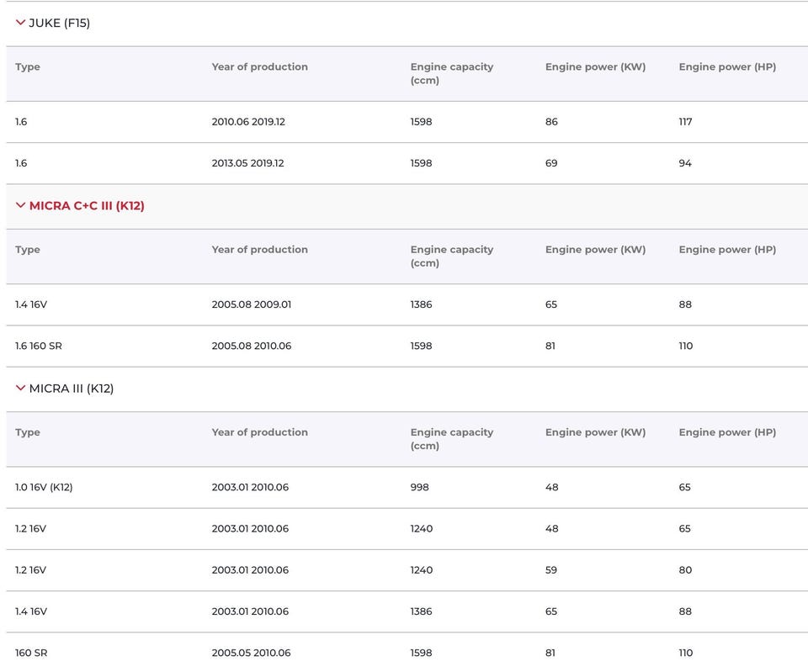Viewport: 808px width, 672px height.
Task: Collapse the MICRA III (K12) chevron
Action: [x=20, y=388]
